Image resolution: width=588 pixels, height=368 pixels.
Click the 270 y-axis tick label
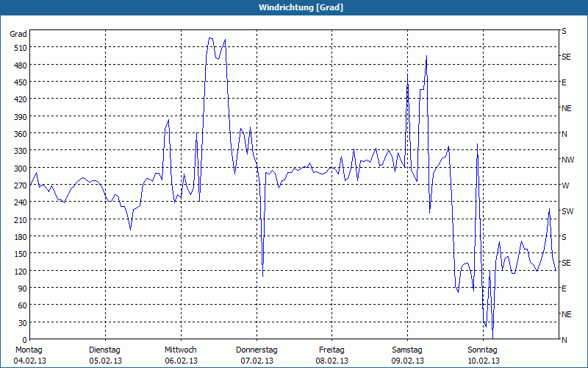coord(20,185)
